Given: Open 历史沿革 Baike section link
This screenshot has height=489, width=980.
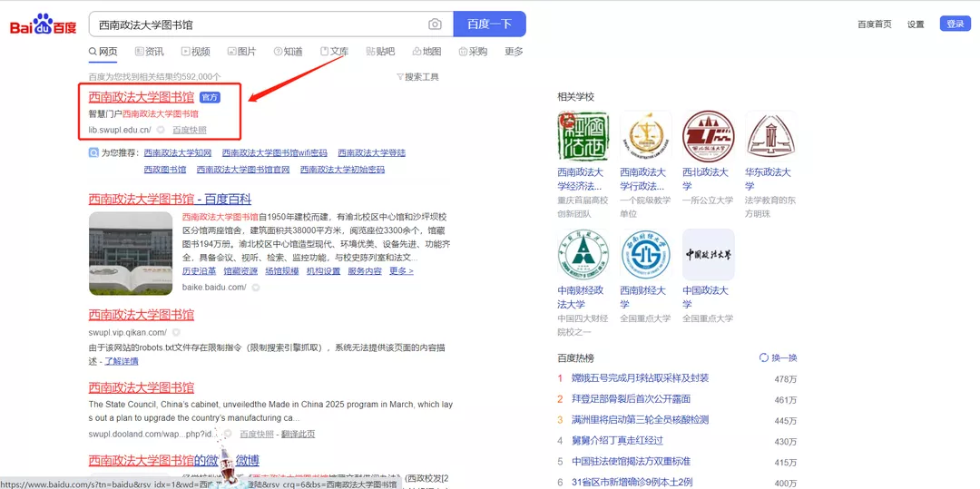Looking at the screenshot, I should [x=200, y=271].
